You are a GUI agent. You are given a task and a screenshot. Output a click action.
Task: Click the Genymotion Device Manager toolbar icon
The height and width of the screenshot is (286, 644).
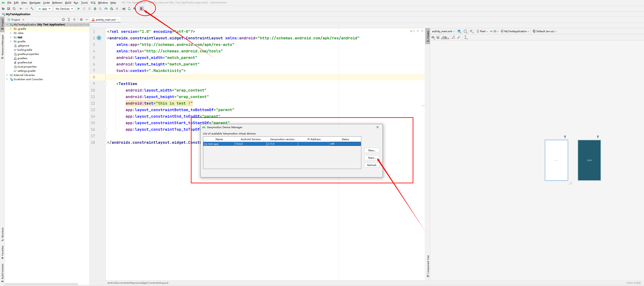(142, 9)
